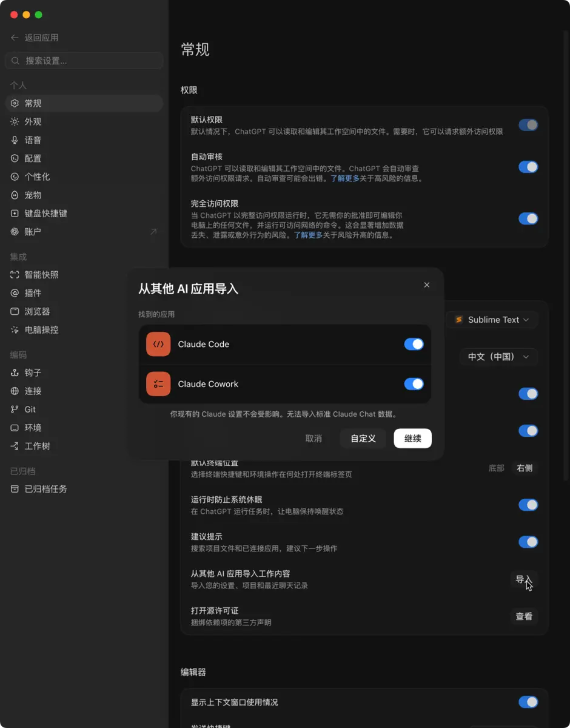Toggle the switch directly below 中文（中国） dropdown

click(x=528, y=394)
